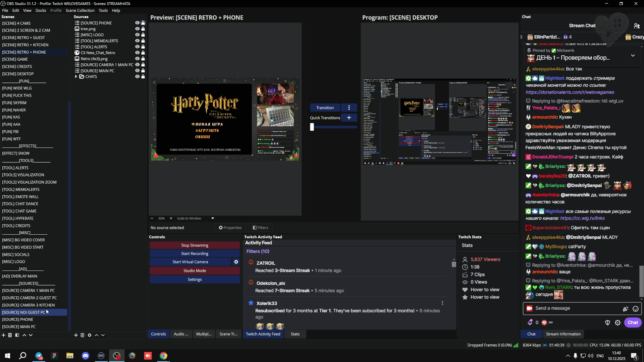Viewport: 644px width, 362px height.
Task: Open the cc.wlg.tv/links chat link
Action: click(582, 218)
